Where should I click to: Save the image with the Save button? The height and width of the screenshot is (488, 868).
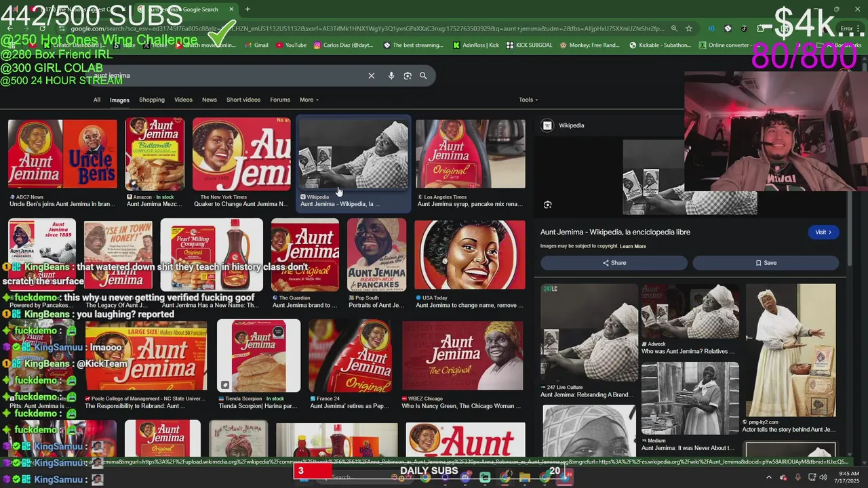[x=766, y=263]
